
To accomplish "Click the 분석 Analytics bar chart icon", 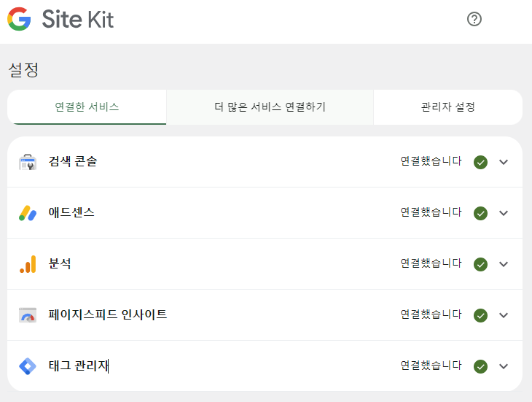I will (x=28, y=264).
